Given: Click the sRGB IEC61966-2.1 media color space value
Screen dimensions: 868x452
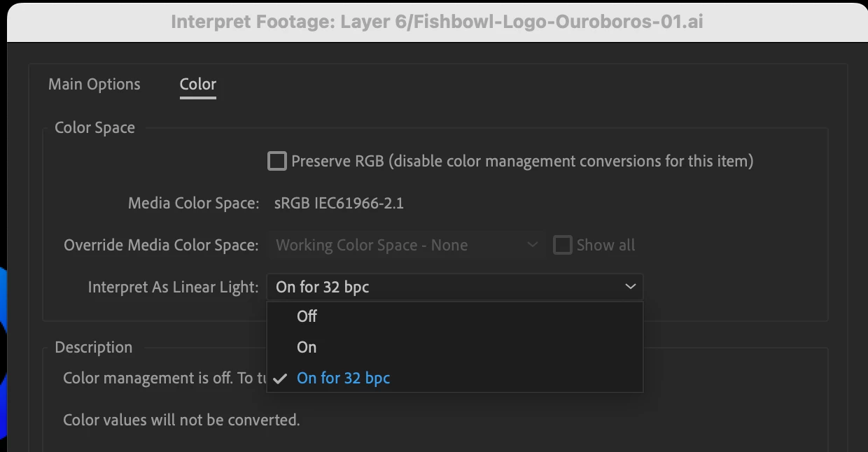Looking at the screenshot, I should click(x=339, y=204).
